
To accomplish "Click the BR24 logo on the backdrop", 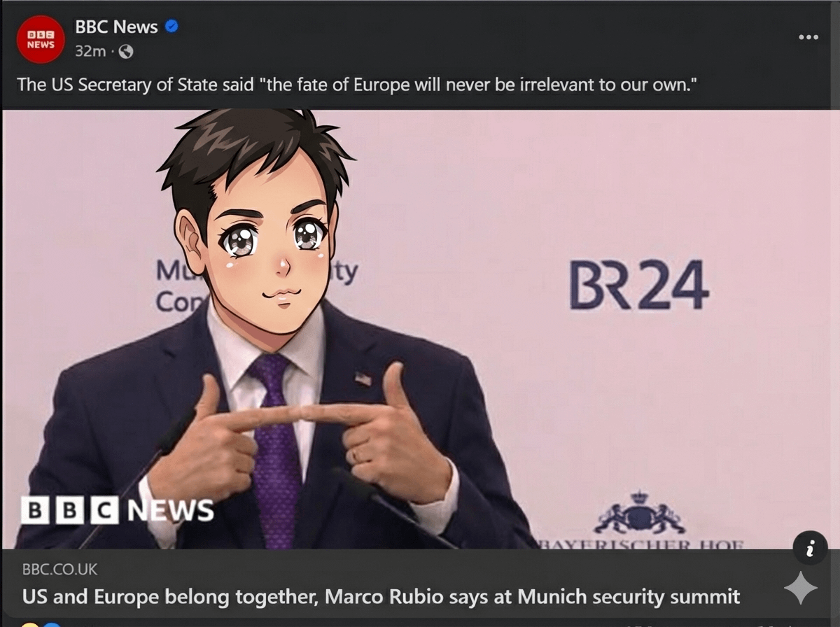I will pos(638,285).
